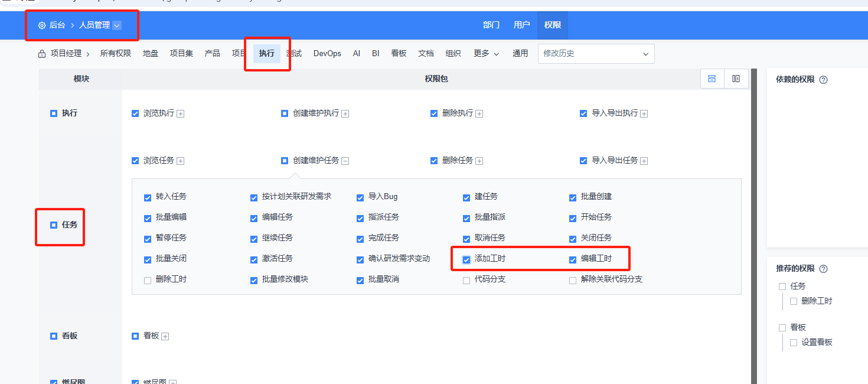Click help icon next to 依赖的权限
The height and width of the screenshot is (384, 868).
(x=823, y=80)
